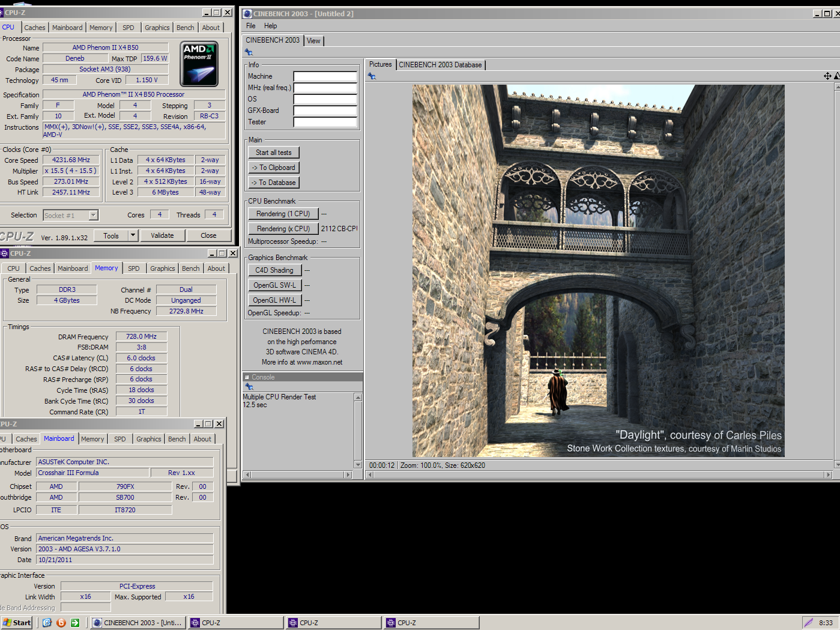The height and width of the screenshot is (630, 840).
Task: Select the Pictures tab
Action: [380, 64]
